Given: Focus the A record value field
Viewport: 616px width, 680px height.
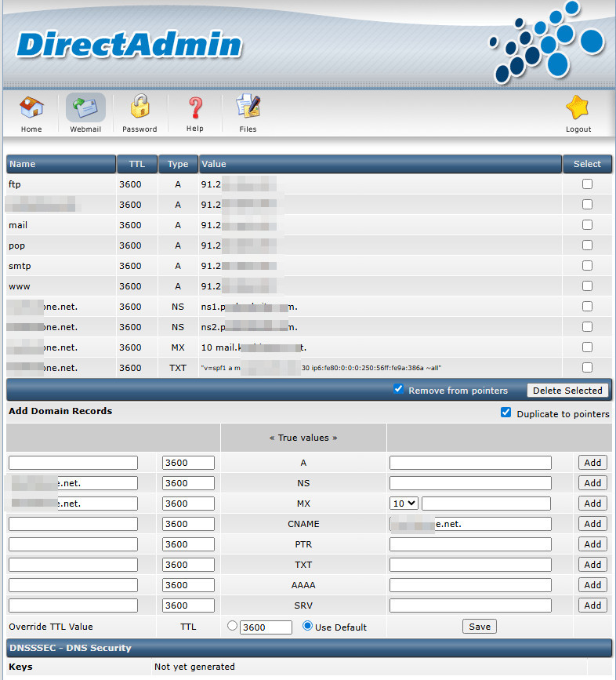Looking at the screenshot, I should pyautogui.click(x=470, y=463).
